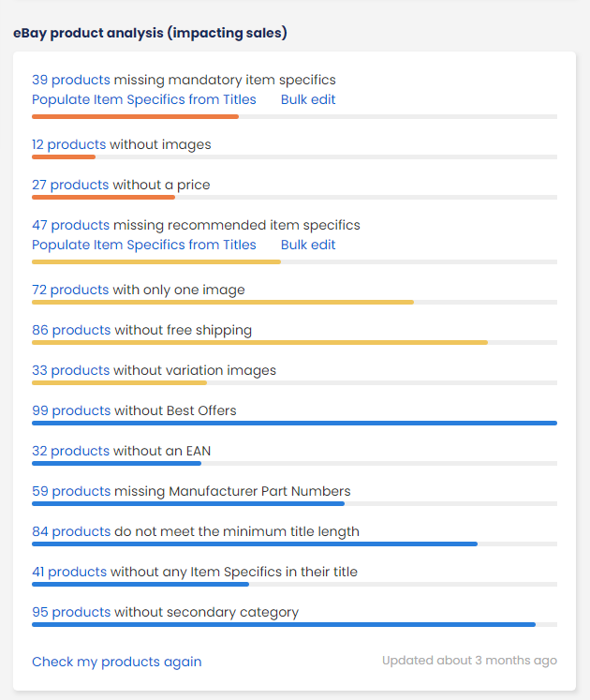Click Check my products again
The width and height of the screenshot is (590, 700).
click(x=116, y=662)
